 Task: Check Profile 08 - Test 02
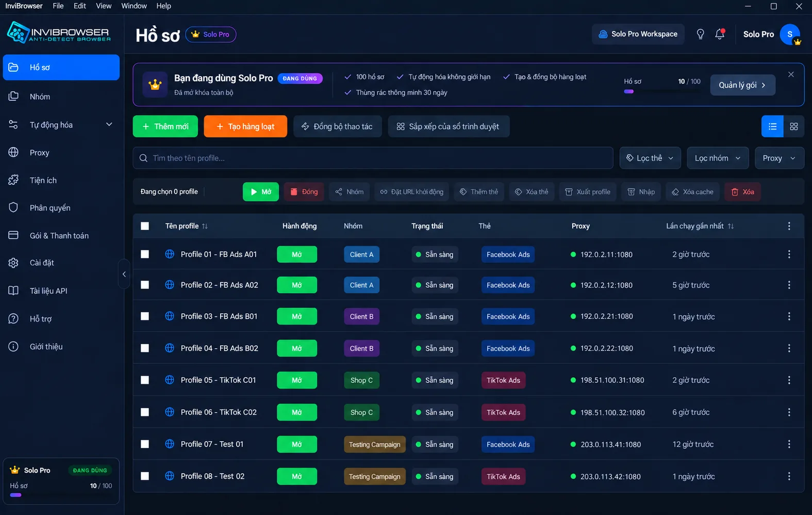pyautogui.click(x=145, y=476)
